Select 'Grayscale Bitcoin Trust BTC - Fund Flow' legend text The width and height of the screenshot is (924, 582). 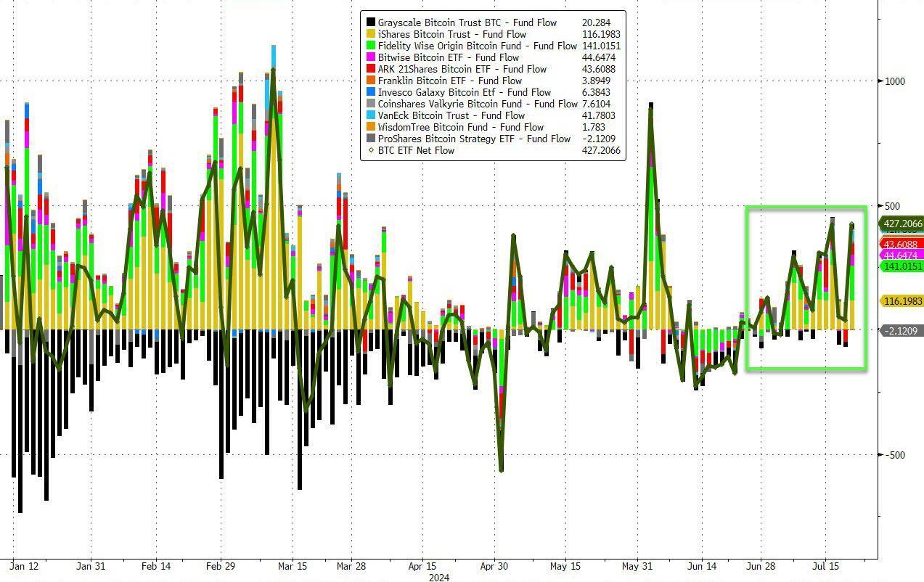pos(467,22)
